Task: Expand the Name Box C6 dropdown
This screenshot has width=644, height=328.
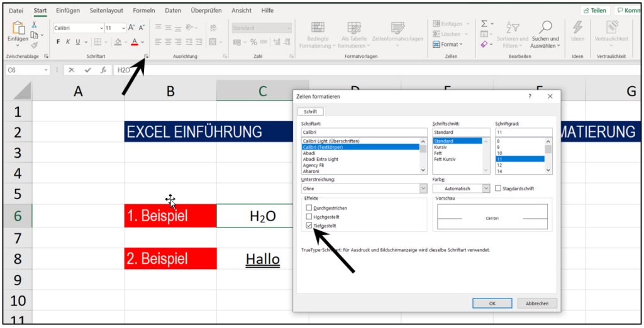Action: click(x=46, y=70)
